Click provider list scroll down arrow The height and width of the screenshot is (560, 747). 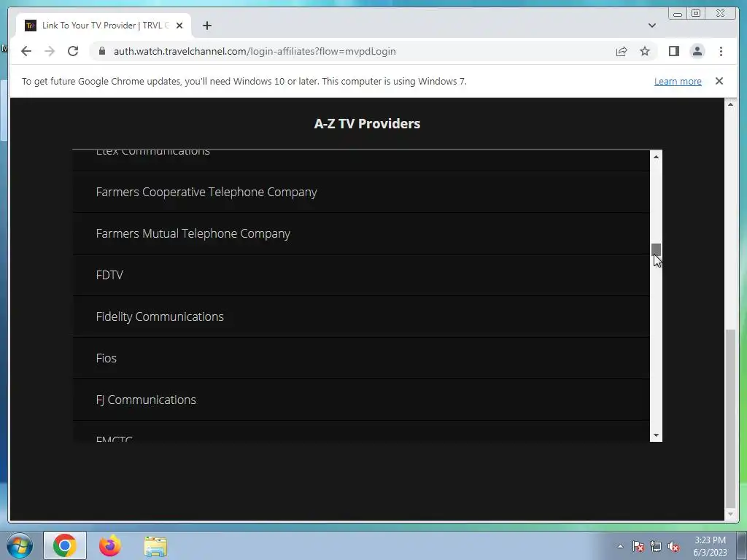pos(656,435)
